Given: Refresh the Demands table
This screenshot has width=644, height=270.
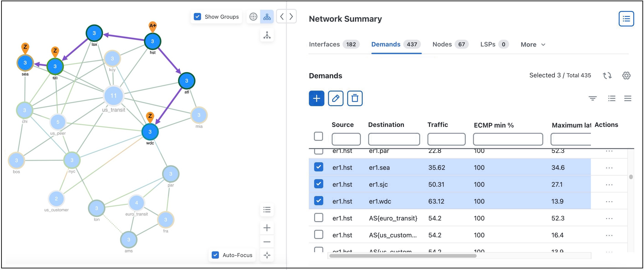Looking at the screenshot, I should pos(608,75).
